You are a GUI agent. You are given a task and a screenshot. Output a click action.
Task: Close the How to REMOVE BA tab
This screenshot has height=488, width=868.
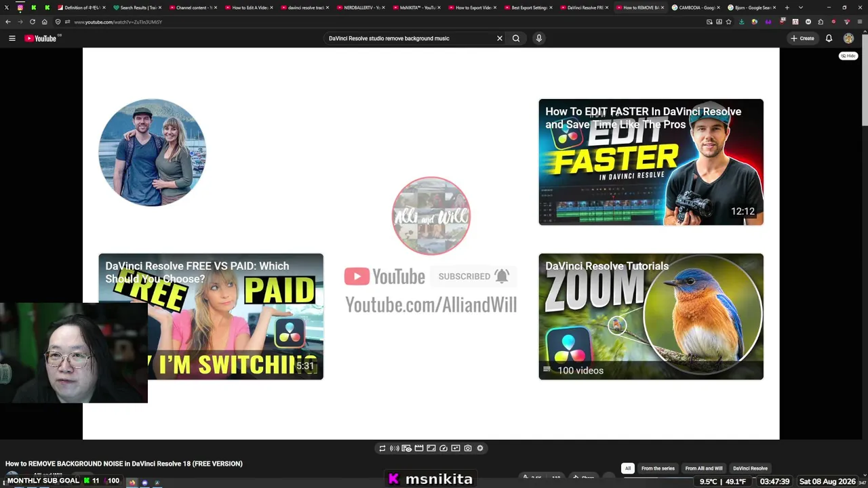tap(663, 7)
